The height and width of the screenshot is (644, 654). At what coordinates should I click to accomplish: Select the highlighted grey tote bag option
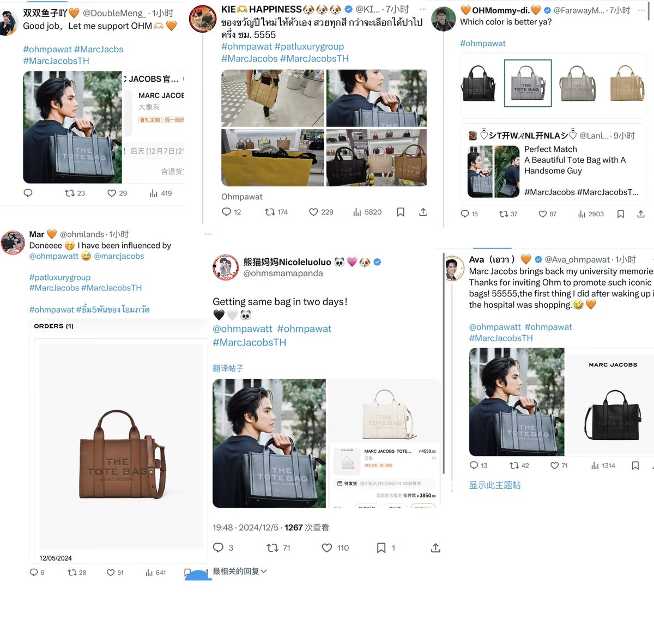[528, 83]
